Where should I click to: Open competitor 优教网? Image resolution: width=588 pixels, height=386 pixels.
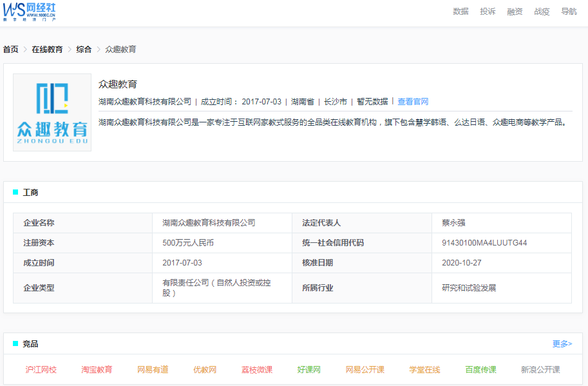click(205, 369)
